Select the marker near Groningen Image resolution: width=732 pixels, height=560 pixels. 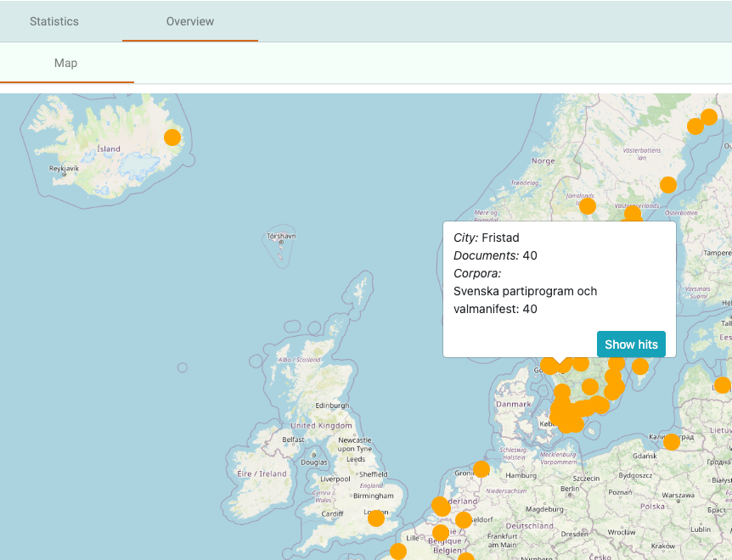point(481,469)
